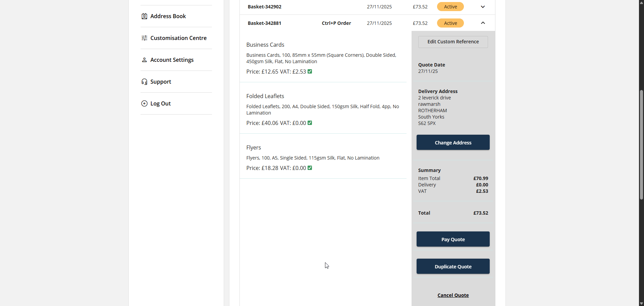Toggle the VAT checkbox for Business Cards
Image resolution: width=644 pixels, height=306 pixels.
coord(310,71)
